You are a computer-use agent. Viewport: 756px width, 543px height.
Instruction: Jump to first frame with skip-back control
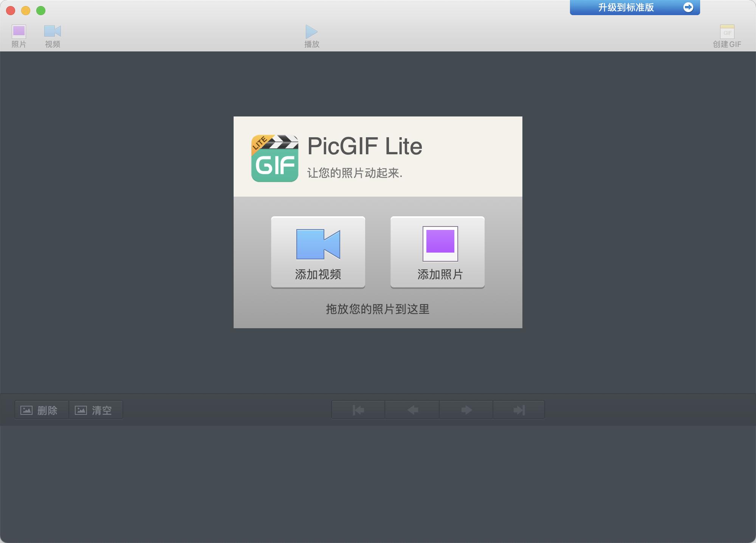pos(358,410)
